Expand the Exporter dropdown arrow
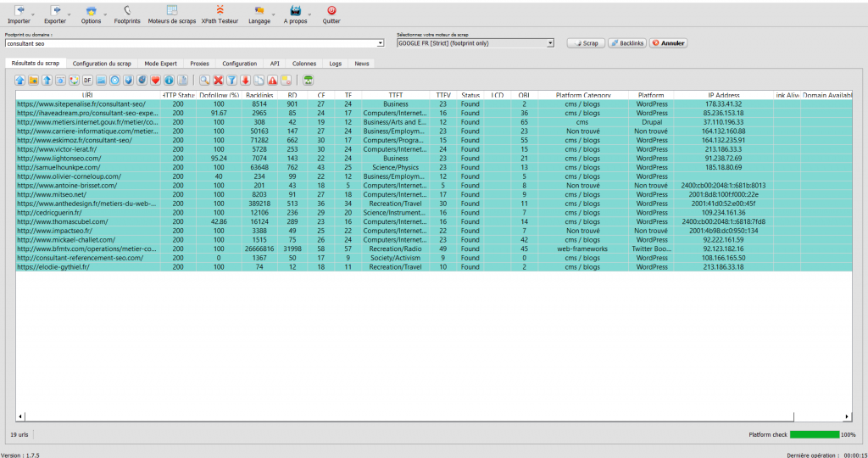 (x=70, y=15)
